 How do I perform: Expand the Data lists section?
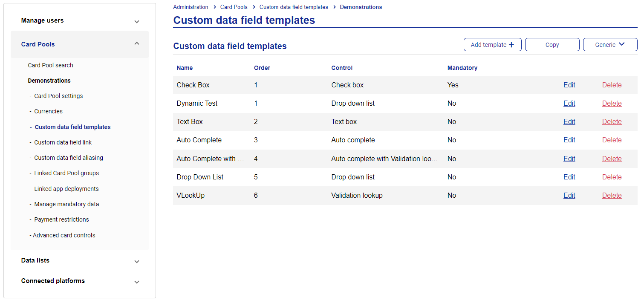click(x=136, y=261)
